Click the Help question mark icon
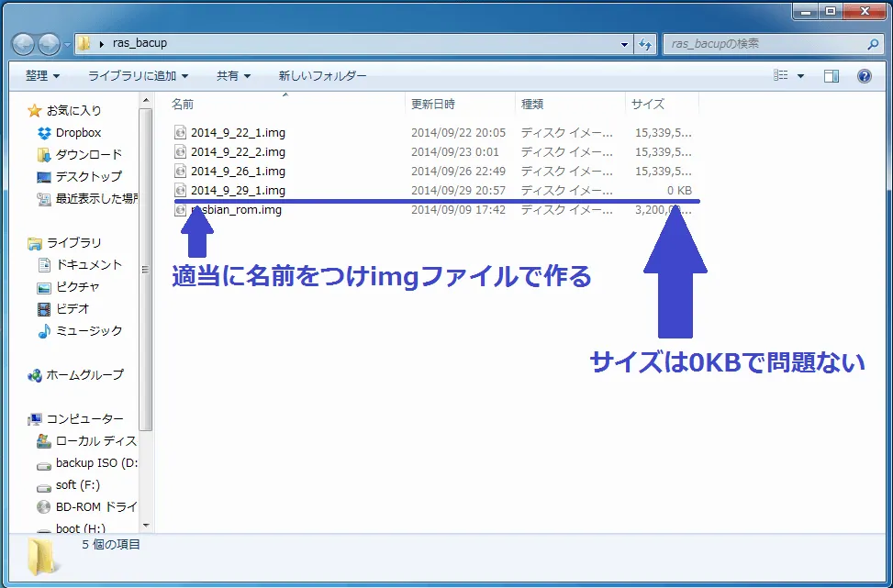Screen dimensions: 893x588 pyautogui.click(x=864, y=76)
